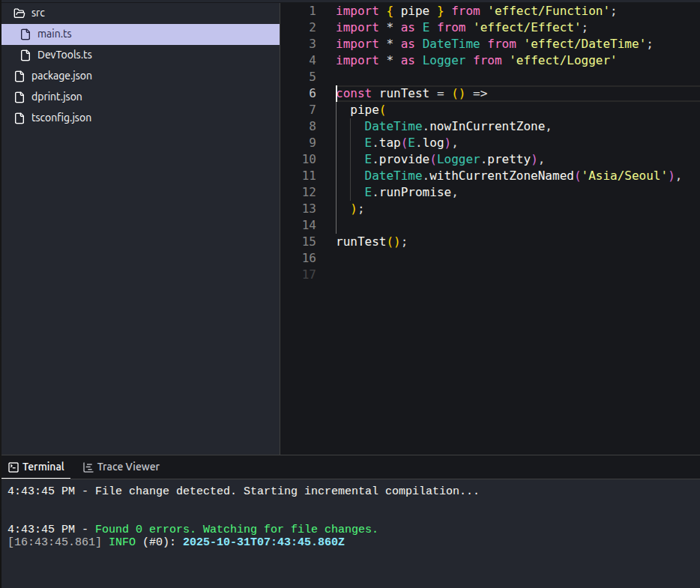This screenshot has height=588, width=700.
Task: Click the runTest(); call on line 15
Action: pyautogui.click(x=372, y=242)
